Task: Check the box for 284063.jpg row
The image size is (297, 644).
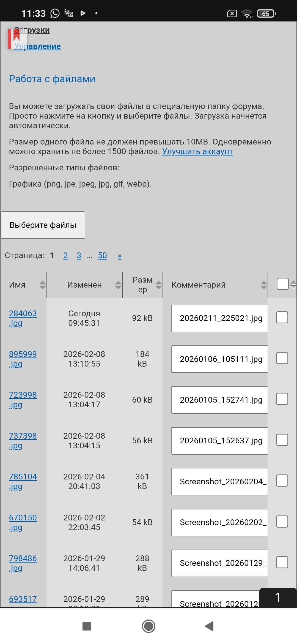Action: click(282, 317)
